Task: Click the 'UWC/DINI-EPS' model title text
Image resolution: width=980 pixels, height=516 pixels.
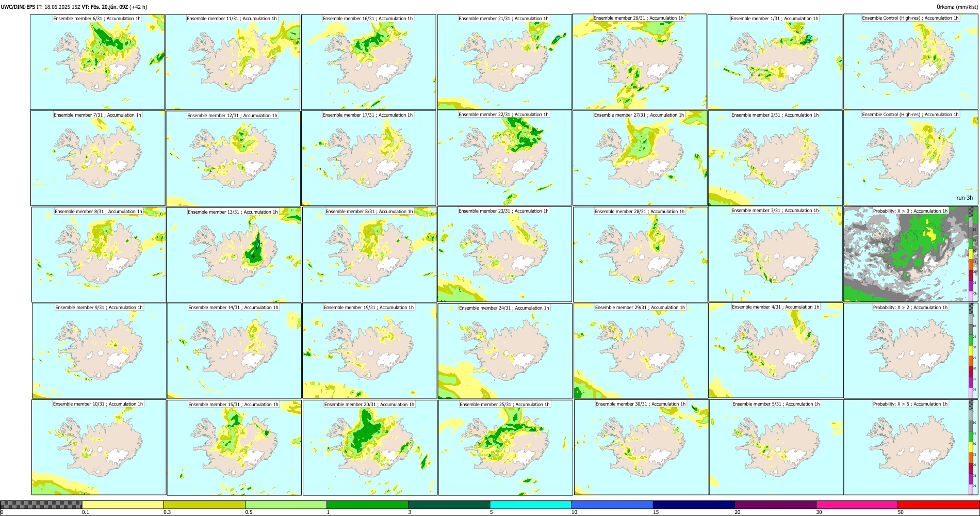Action: pyautogui.click(x=18, y=7)
